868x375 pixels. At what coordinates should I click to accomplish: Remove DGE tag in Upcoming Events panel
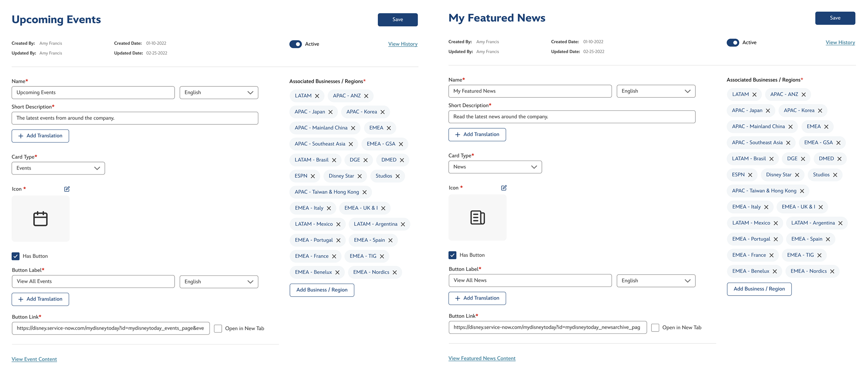coord(365,160)
